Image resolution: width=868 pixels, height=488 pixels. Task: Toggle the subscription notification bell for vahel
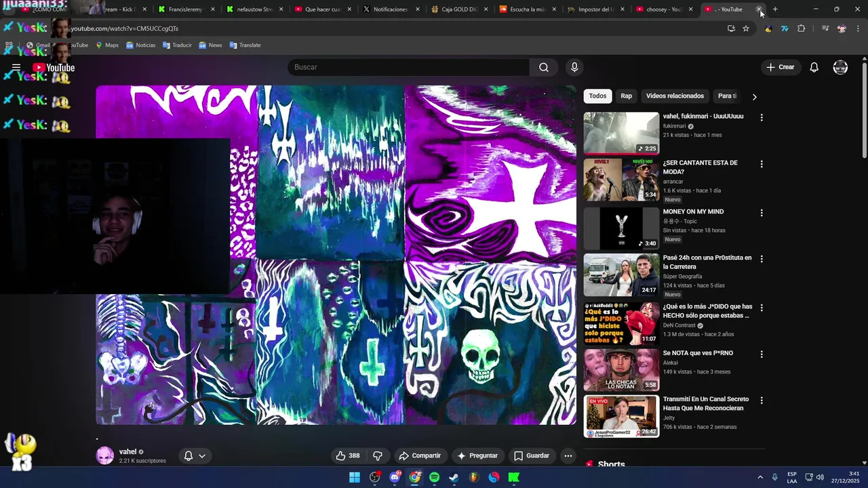[189, 456]
